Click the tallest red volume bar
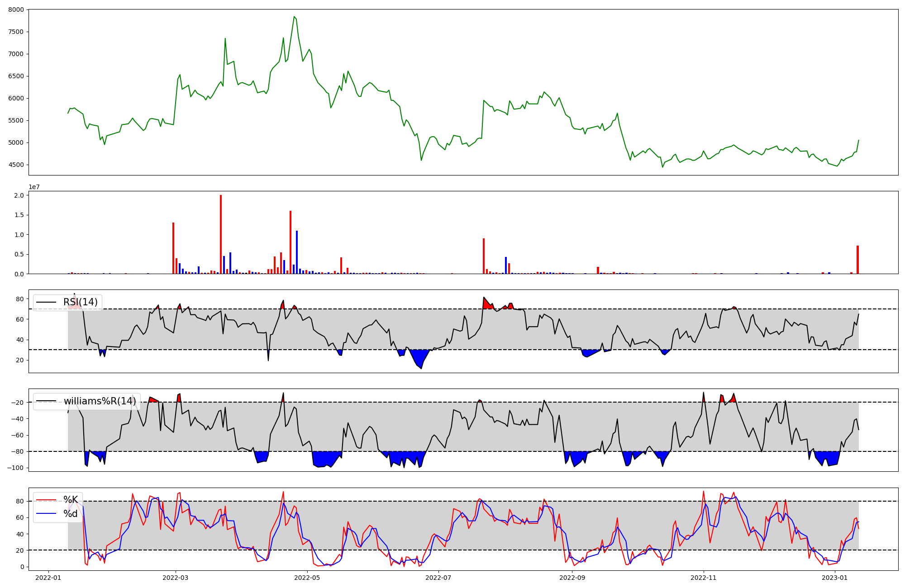 point(221,235)
